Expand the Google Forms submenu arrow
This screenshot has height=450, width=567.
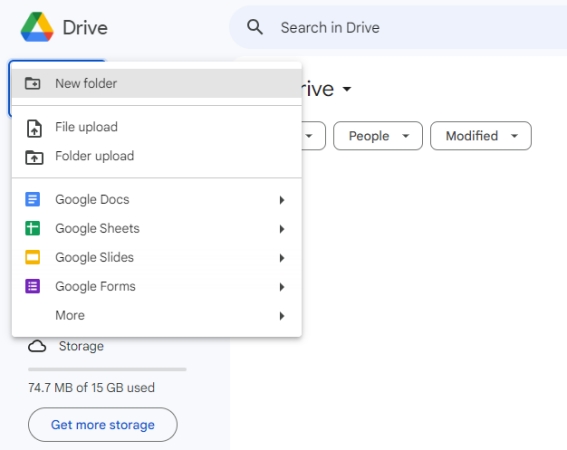click(282, 287)
